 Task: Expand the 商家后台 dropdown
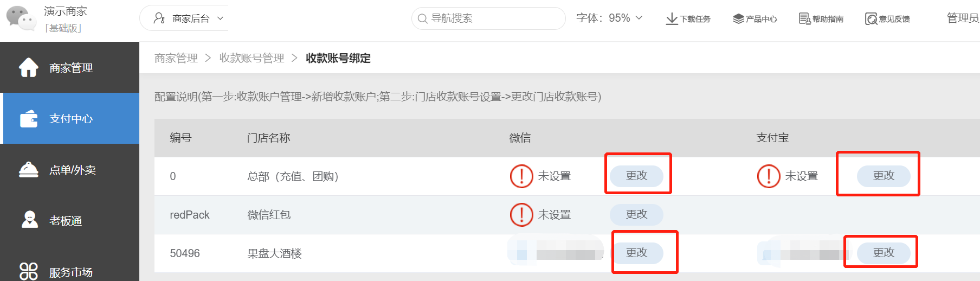189,18
